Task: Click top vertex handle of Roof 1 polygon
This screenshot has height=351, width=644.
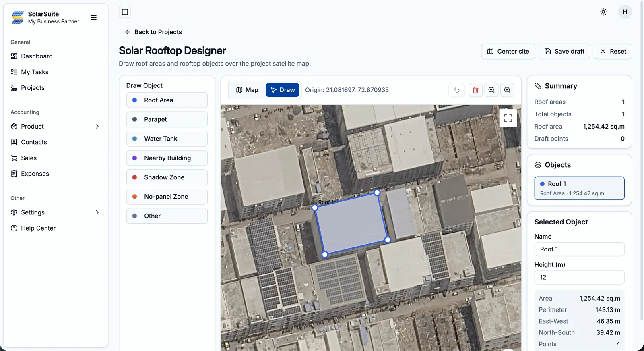Action: point(377,193)
